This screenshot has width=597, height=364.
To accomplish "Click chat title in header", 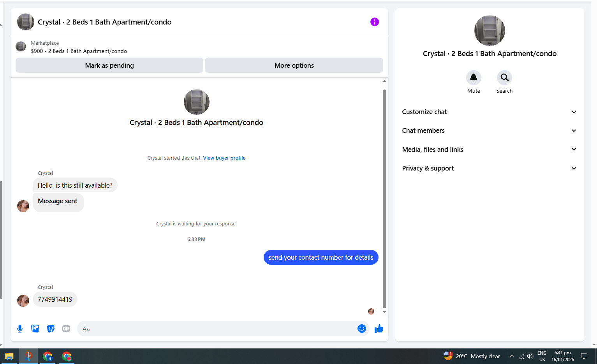I will tap(105, 22).
